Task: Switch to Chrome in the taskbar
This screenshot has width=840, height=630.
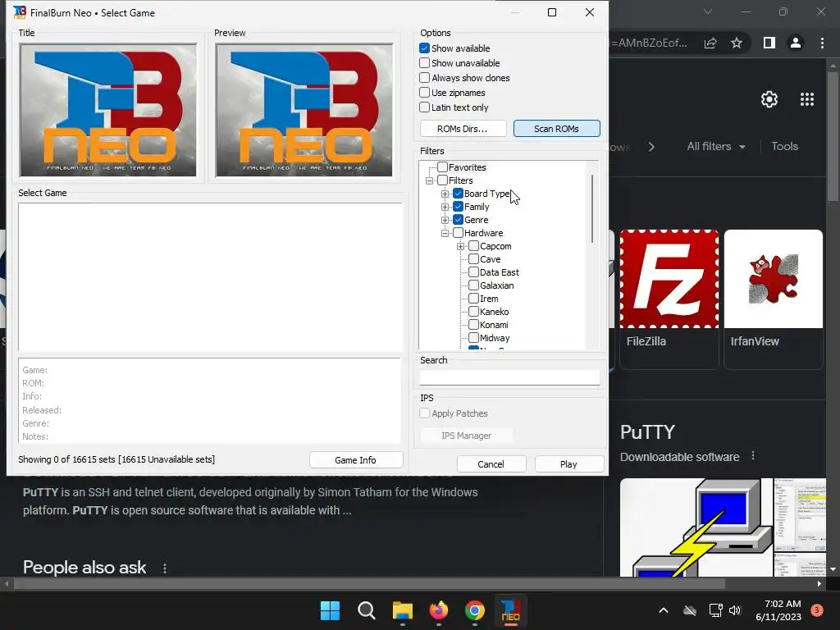Action: point(475,610)
